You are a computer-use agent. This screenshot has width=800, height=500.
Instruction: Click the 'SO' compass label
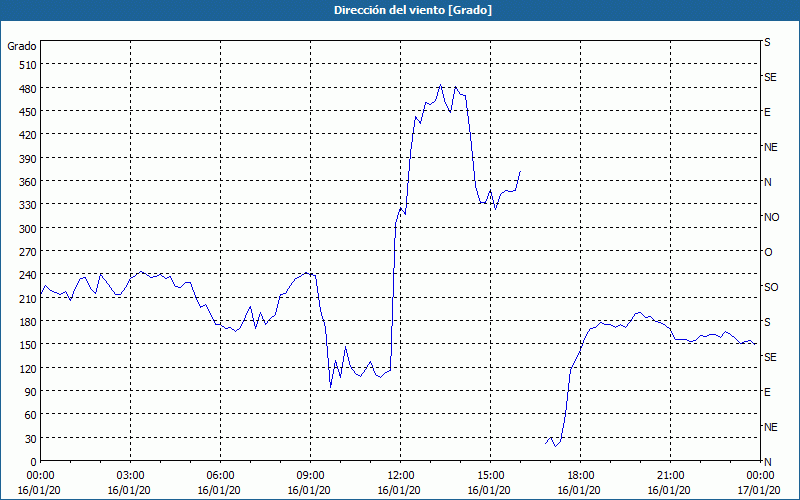pyautogui.click(x=771, y=287)
